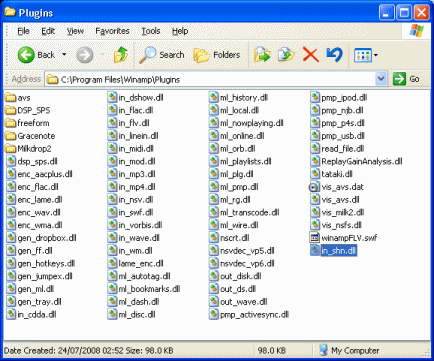
Task: Select the ml_history.dll file icon
Action: pyautogui.click(x=214, y=98)
